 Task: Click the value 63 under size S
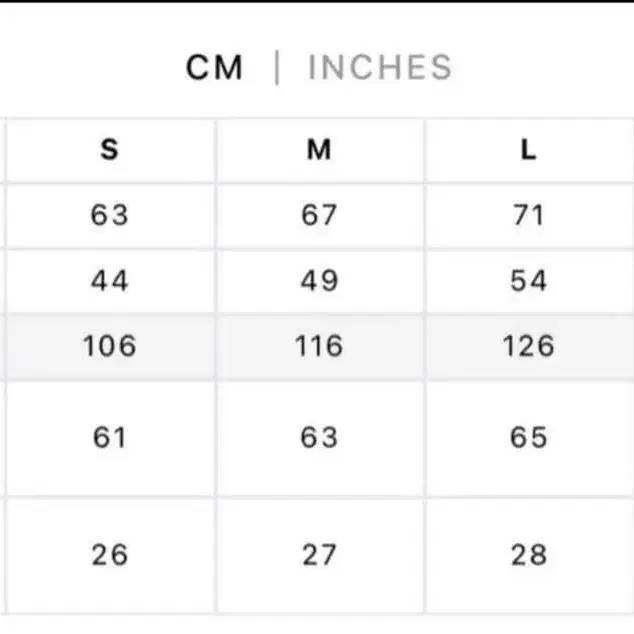pos(110,215)
